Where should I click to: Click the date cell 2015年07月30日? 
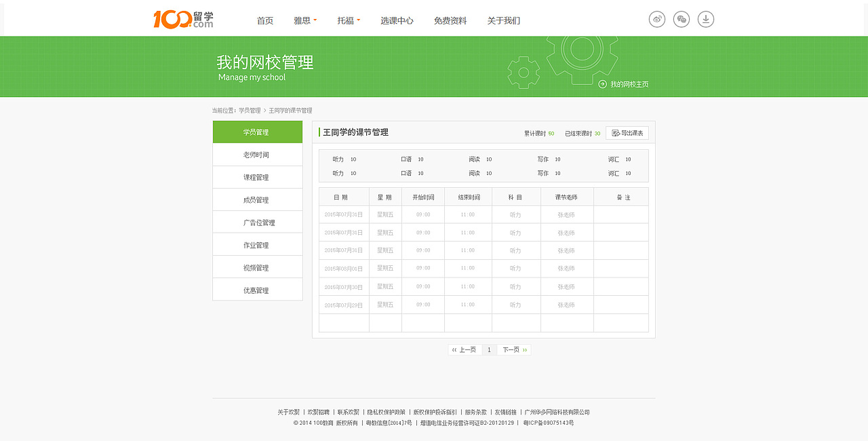(x=344, y=287)
